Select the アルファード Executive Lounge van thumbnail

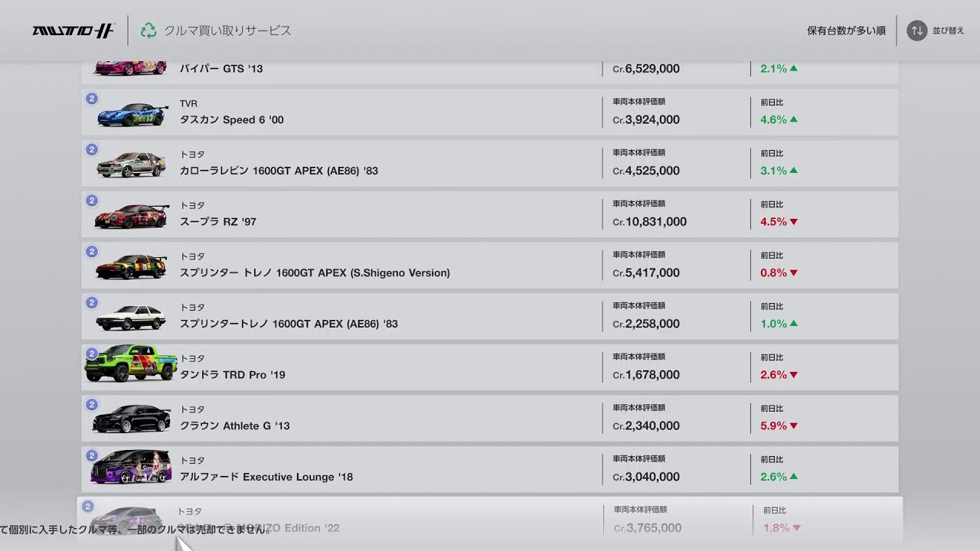click(x=131, y=467)
